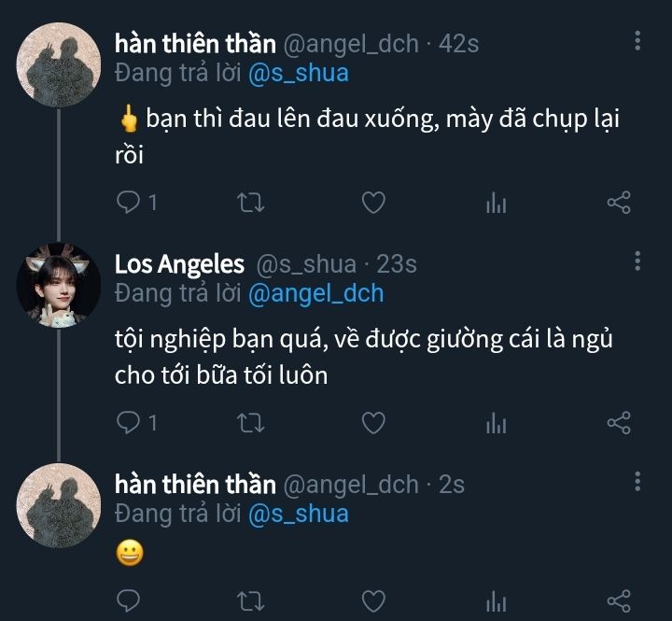View analytics of the first tweet

496,203
